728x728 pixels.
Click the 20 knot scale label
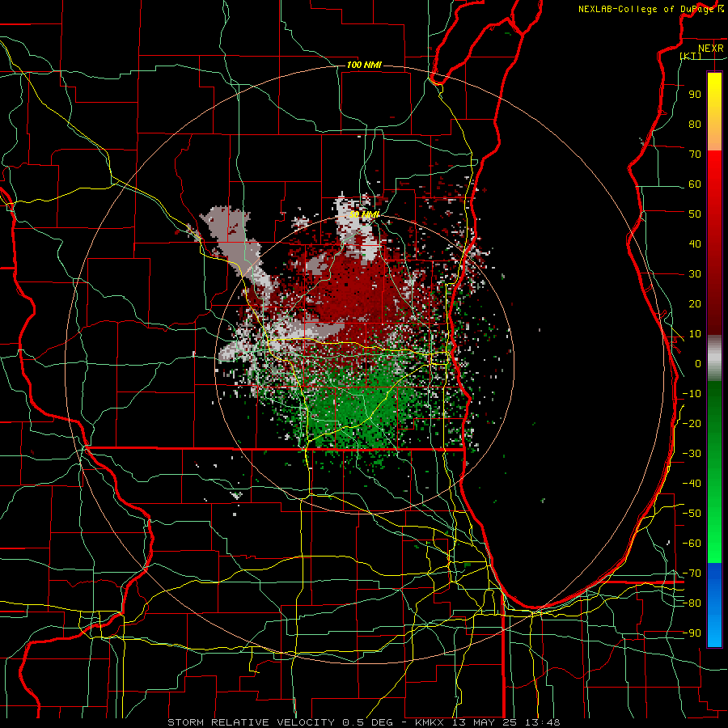click(x=695, y=303)
